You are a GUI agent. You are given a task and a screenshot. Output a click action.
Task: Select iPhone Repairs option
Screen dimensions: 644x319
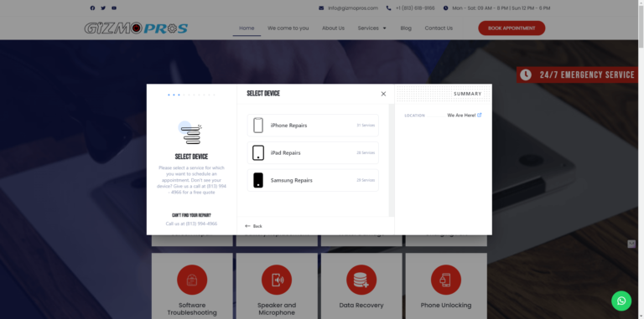pyautogui.click(x=313, y=125)
